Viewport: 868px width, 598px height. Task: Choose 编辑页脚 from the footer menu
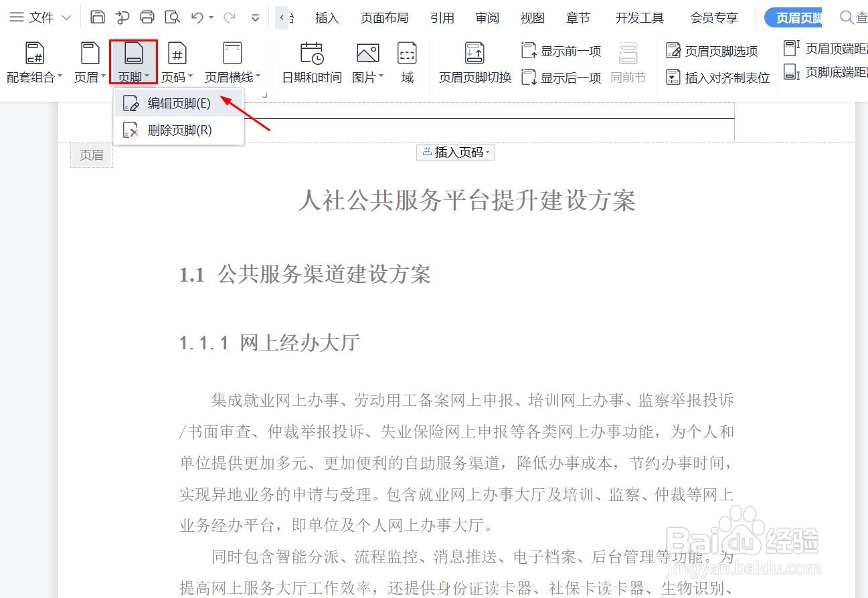179,102
